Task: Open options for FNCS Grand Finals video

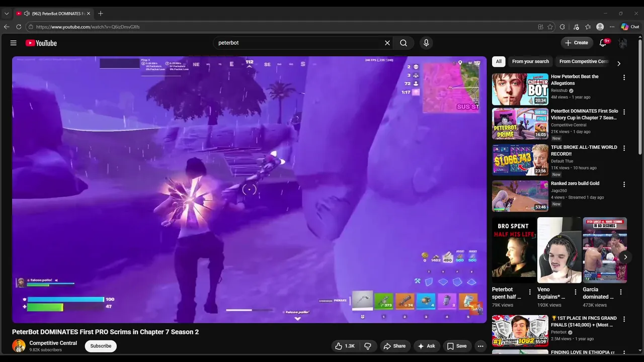Action: coord(624,319)
